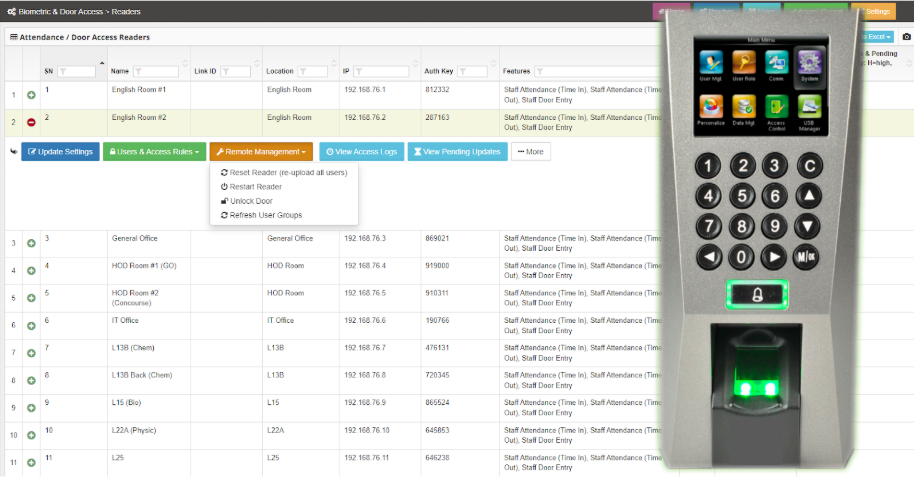This screenshot has height=481, width=914.
Task: Click the Auth Key column filter field
Action: [472, 71]
